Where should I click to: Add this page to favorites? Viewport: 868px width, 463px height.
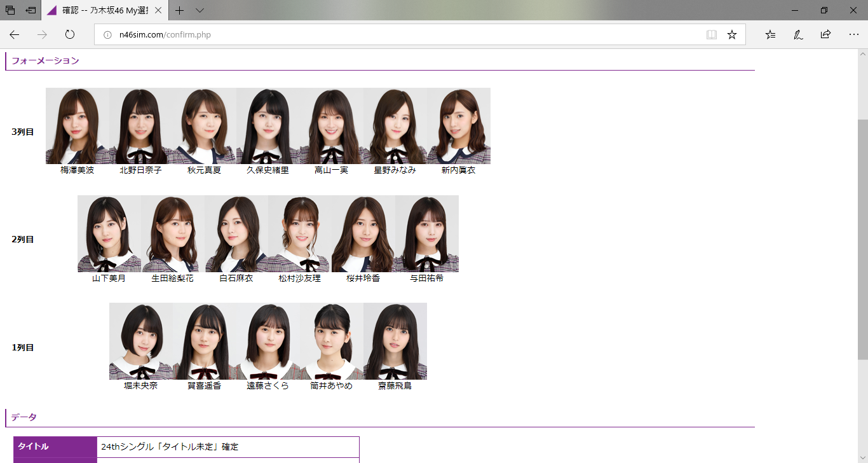pos(732,34)
